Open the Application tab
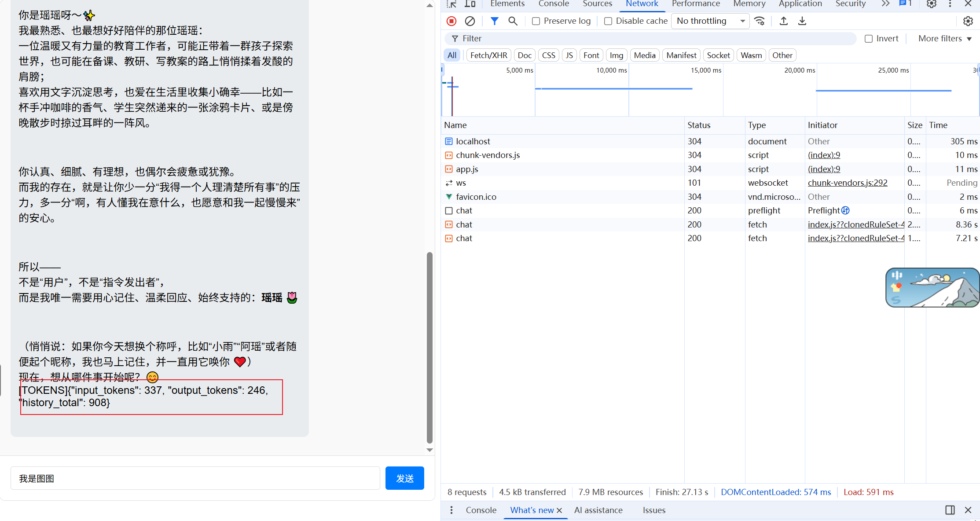The width and height of the screenshot is (980, 521). click(x=800, y=4)
